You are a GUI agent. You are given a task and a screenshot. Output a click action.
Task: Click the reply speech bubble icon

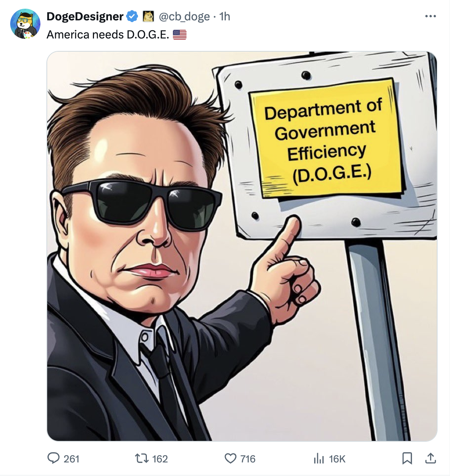53,458
